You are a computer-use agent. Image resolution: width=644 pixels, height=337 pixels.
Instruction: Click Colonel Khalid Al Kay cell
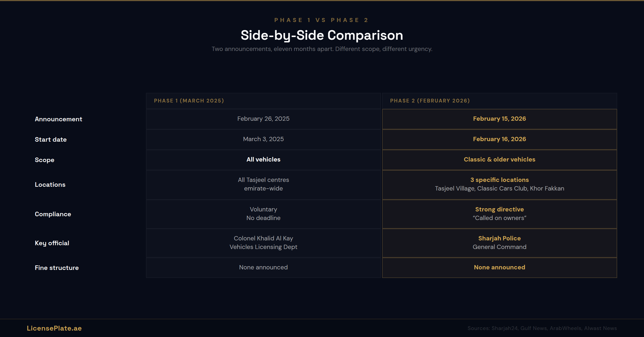(x=263, y=243)
